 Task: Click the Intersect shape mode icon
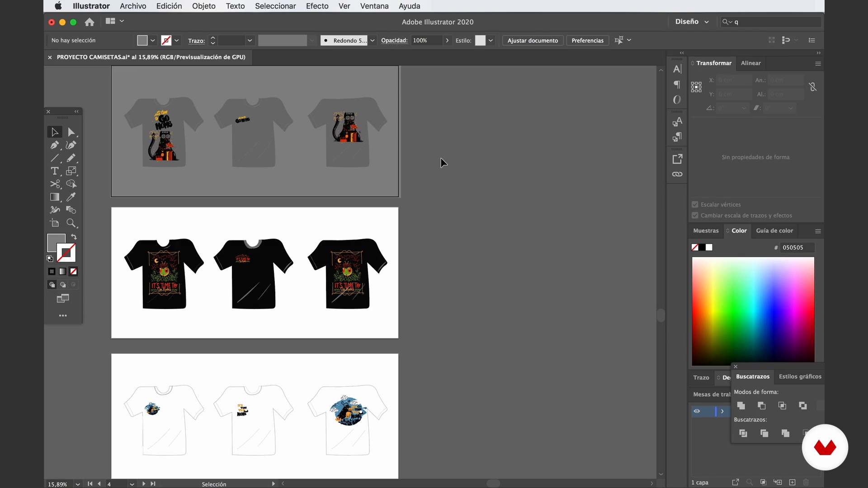point(782,405)
